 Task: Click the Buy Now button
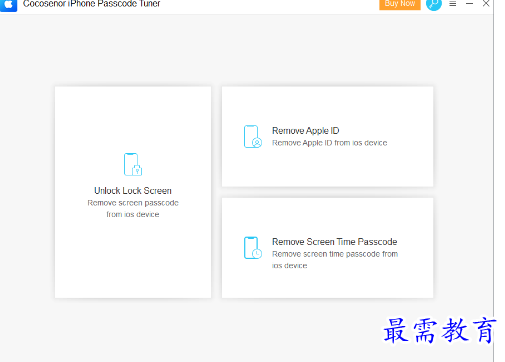400,4
